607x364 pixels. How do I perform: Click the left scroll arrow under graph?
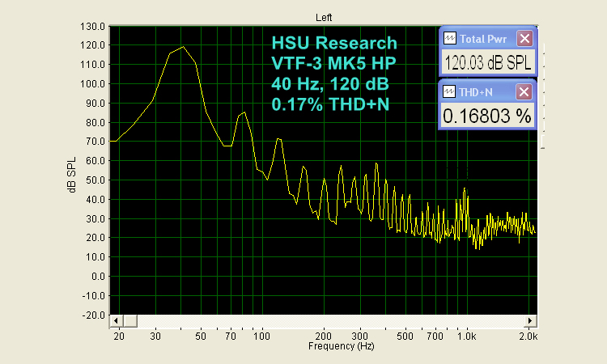(115, 321)
